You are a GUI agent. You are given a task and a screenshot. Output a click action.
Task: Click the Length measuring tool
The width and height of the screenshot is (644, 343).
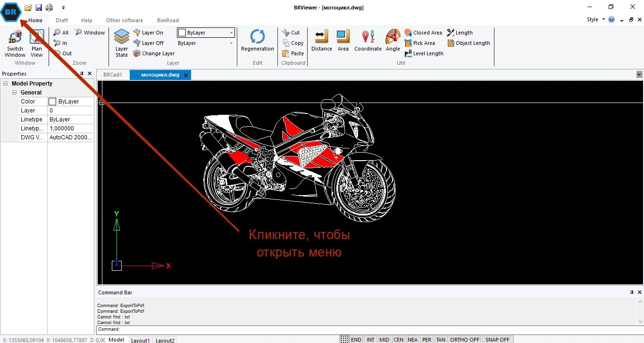click(460, 33)
